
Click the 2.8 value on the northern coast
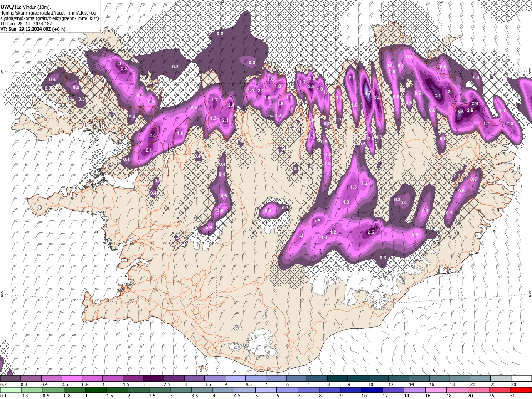pos(311,86)
